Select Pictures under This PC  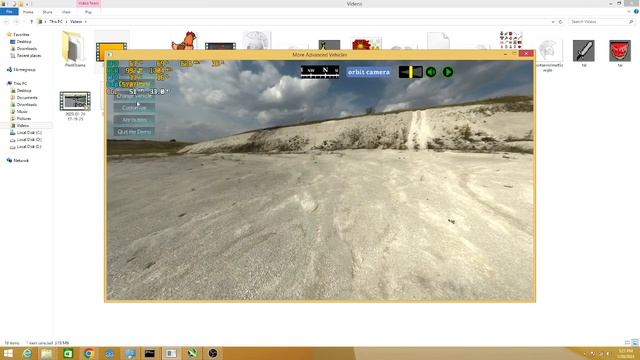24,118
